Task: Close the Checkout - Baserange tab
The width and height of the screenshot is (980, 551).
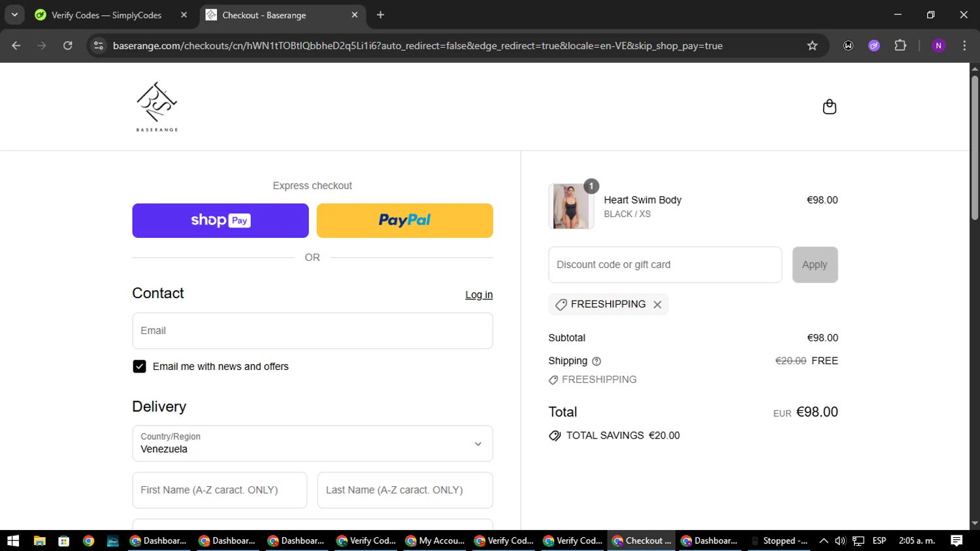Action: pyautogui.click(x=355, y=15)
